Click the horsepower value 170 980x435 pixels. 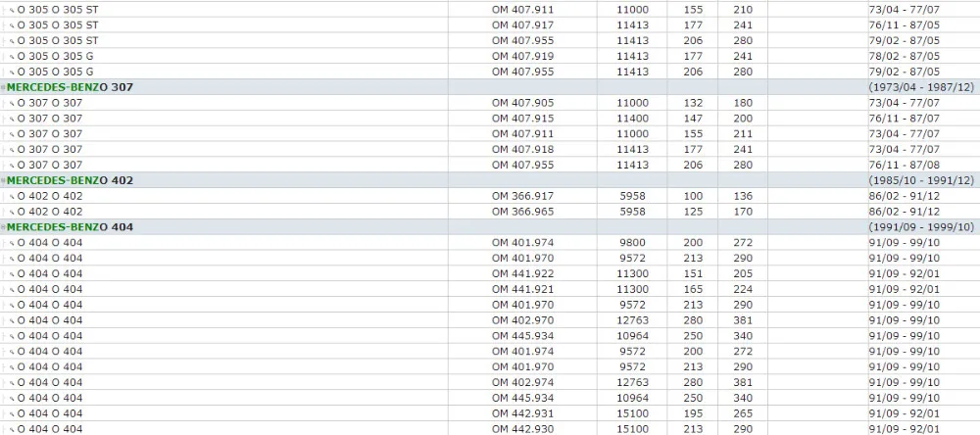click(x=743, y=212)
